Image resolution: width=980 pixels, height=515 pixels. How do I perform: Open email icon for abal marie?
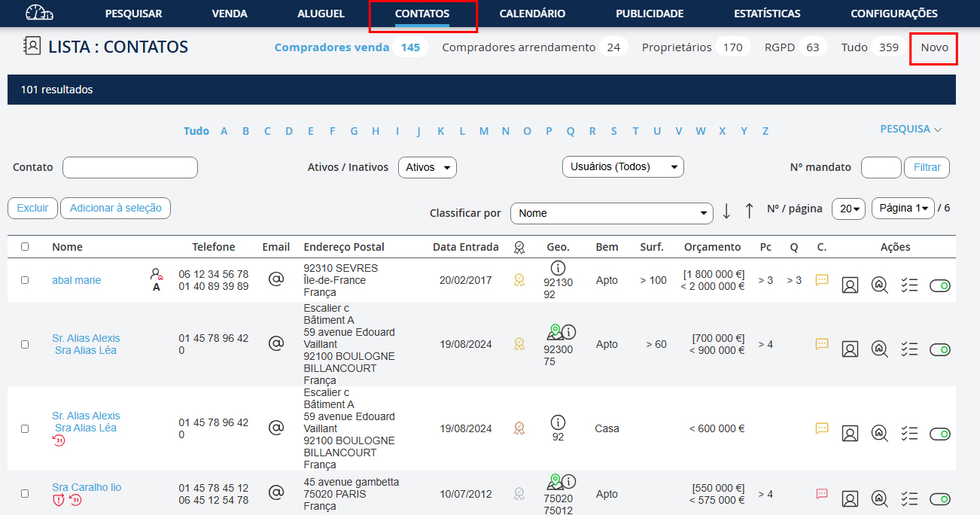276,279
